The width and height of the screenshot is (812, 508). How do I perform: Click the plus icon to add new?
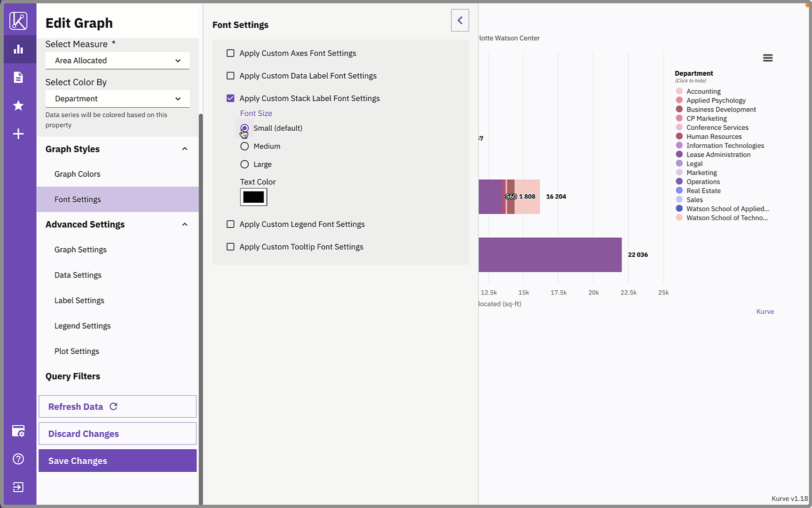(x=18, y=134)
